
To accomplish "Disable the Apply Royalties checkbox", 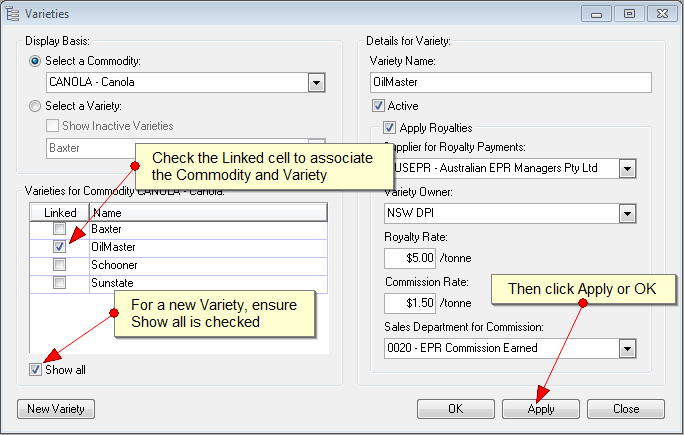I will [x=390, y=128].
